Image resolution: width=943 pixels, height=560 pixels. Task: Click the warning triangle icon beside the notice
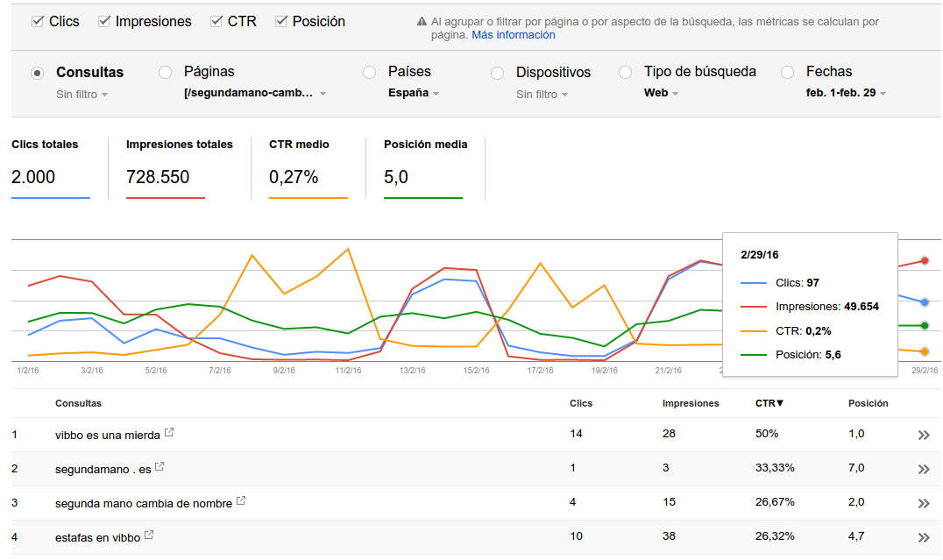(422, 22)
